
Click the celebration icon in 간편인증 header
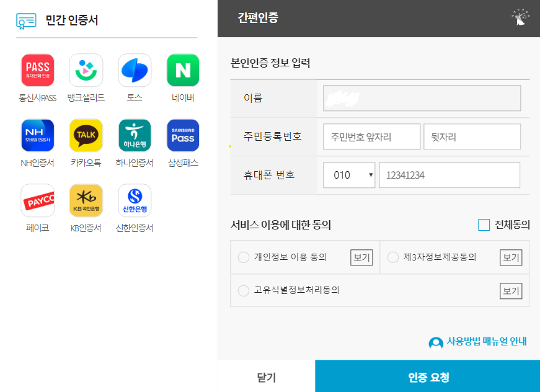tap(520, 17)
